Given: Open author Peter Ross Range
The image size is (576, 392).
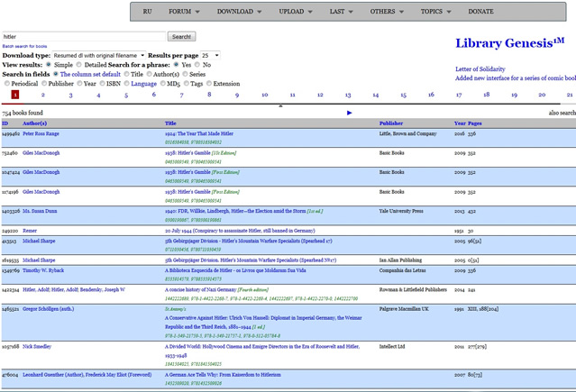Looking at the screenshot, I should point(41,133).
